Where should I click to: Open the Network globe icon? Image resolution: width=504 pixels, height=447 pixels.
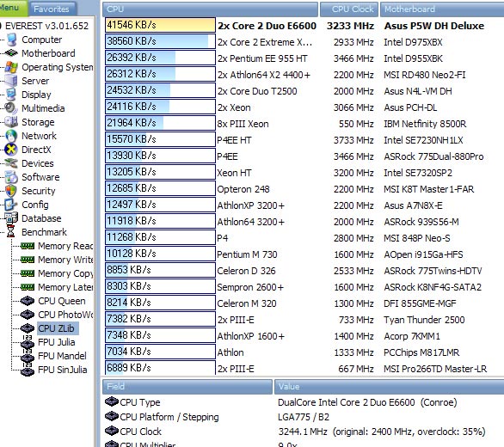tap(11, 136)
